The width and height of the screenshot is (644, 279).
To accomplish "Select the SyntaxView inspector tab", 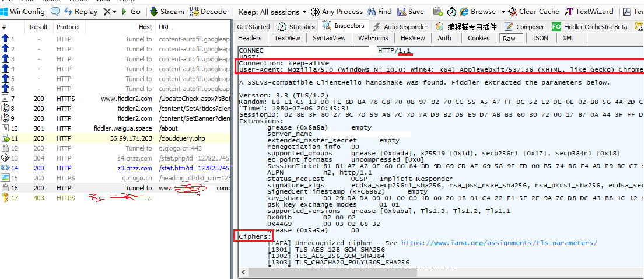I will [329, 38].
